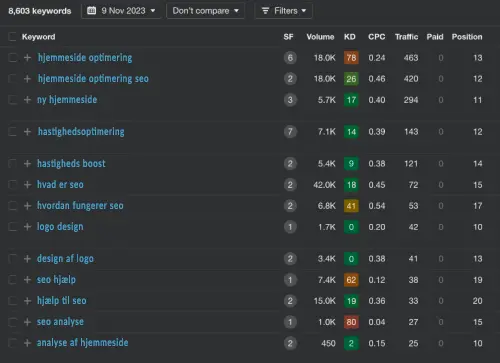This screenshot has height=363, width=500.
Task: Open the analyse af hjemmeside keyword link
Action: coord(82,343)
